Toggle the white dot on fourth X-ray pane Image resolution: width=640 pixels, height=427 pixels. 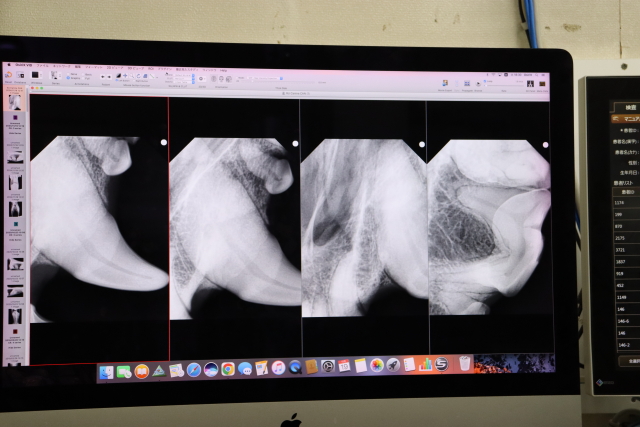pyautogui.click(x=545, y=145)
